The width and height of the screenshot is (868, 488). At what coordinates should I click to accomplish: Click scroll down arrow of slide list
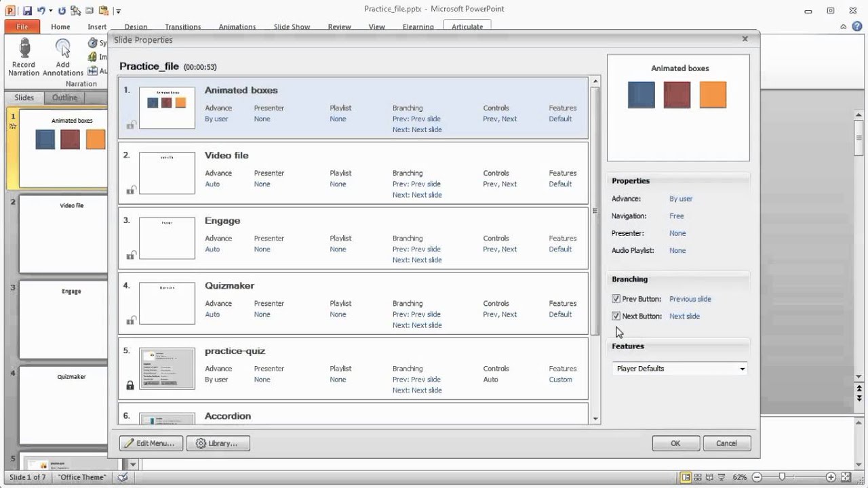595,420
